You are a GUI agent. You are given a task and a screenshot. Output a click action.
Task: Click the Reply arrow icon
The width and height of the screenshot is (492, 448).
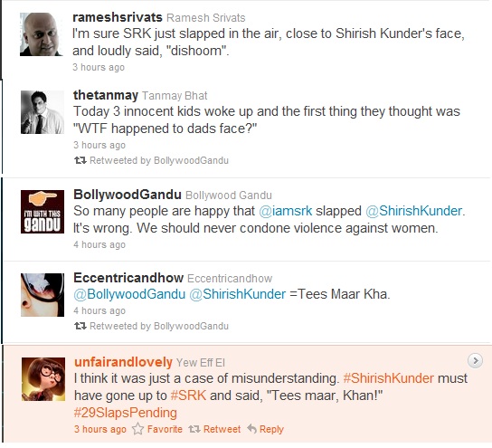click(x=252, y=428)
